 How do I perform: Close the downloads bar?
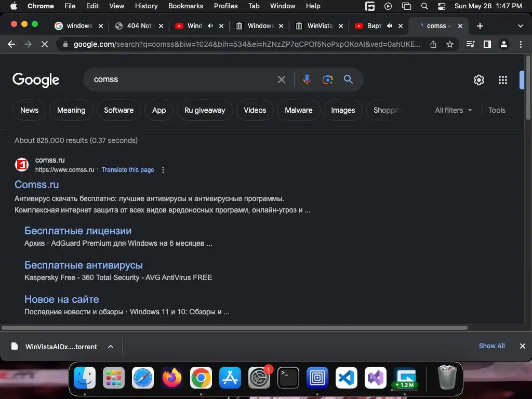tap(522, 345)
